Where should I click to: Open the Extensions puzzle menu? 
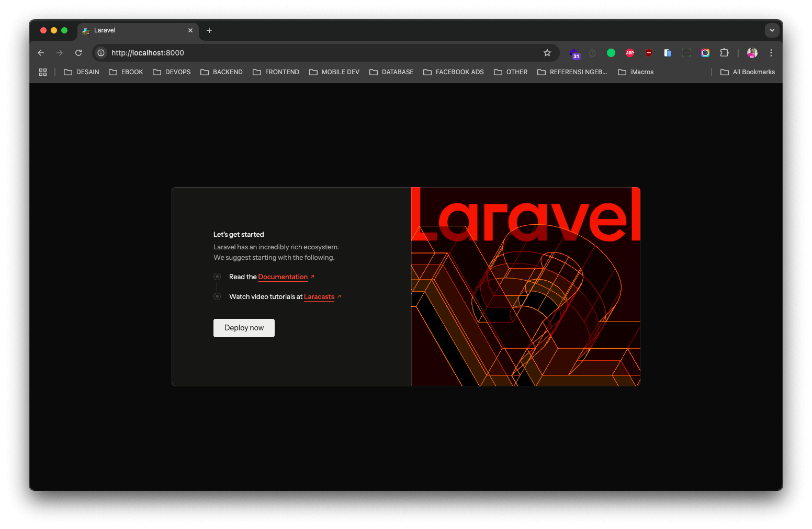[724, 53]
